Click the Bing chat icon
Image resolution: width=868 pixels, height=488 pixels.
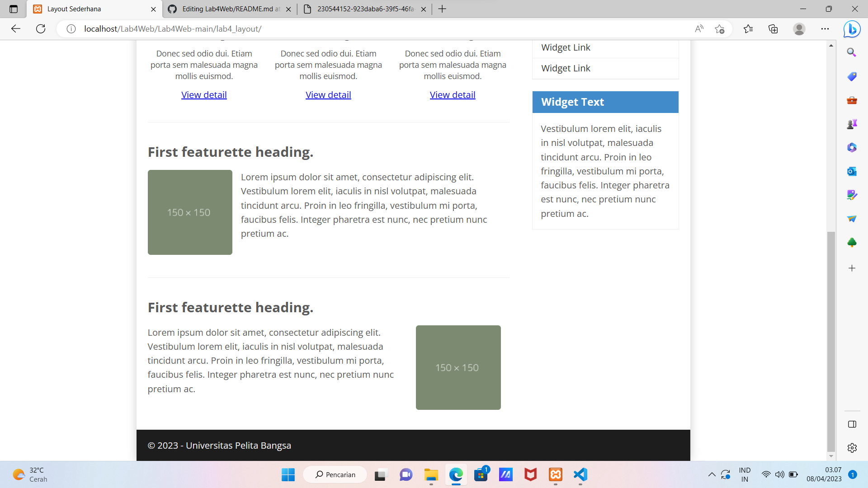tap(852, 29)
